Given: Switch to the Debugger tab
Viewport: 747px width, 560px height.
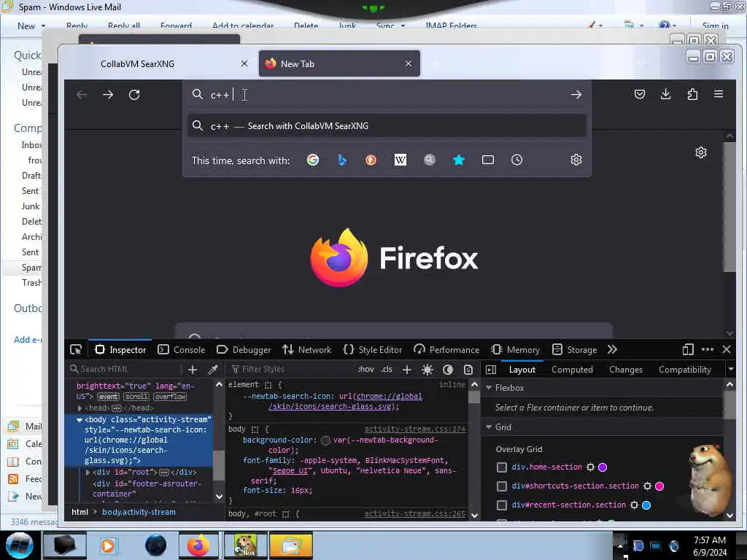Looking at the screenshot, I should [x=244, y=349].
